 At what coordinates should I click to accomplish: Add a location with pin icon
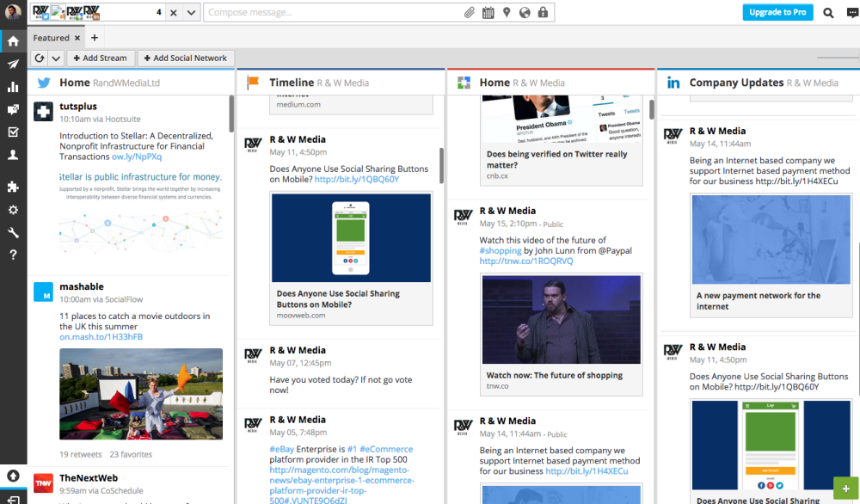click(x=507, y=12)
